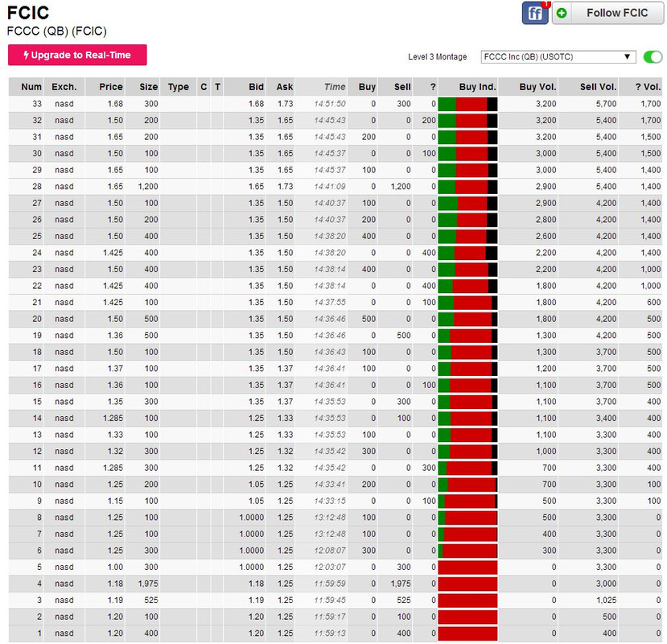Click sell volume 5,700 in row 33
667x644 pixels.
click(x=606, y=104)
